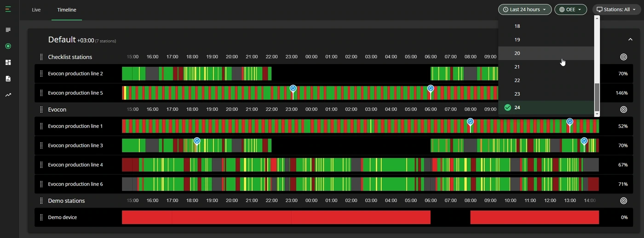Select 21 hours from the list

pos(546,67)
